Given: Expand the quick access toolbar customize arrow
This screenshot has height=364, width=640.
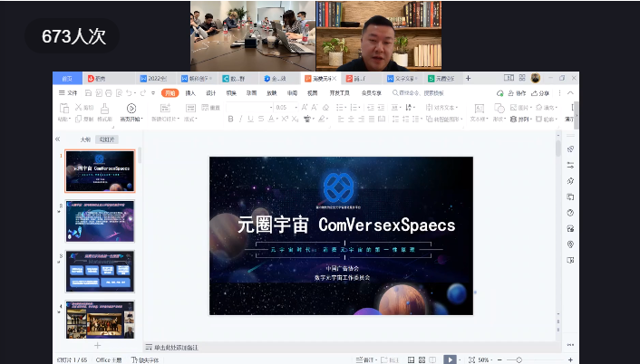Looking at the screenshot, I should tap(153, 93).
